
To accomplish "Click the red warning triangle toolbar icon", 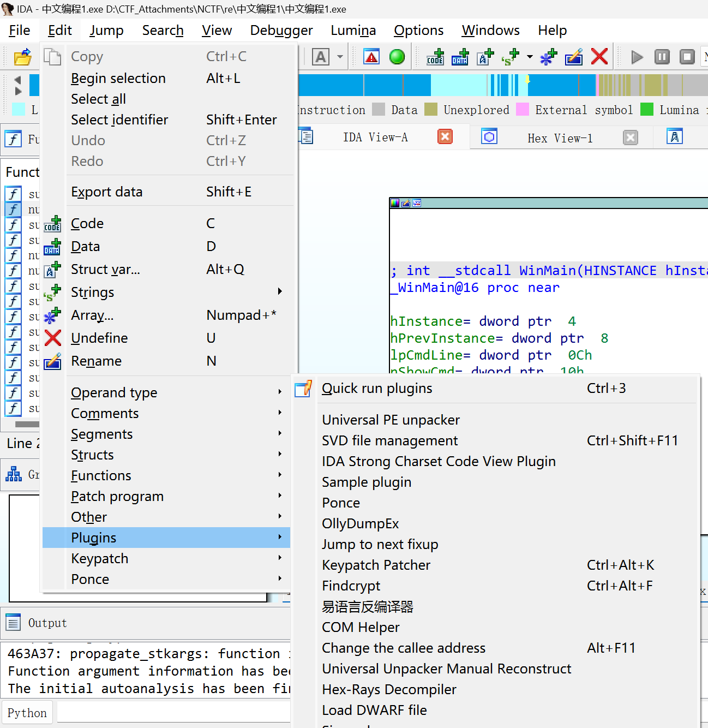I will pyautogui.click(x=371, y=57).
